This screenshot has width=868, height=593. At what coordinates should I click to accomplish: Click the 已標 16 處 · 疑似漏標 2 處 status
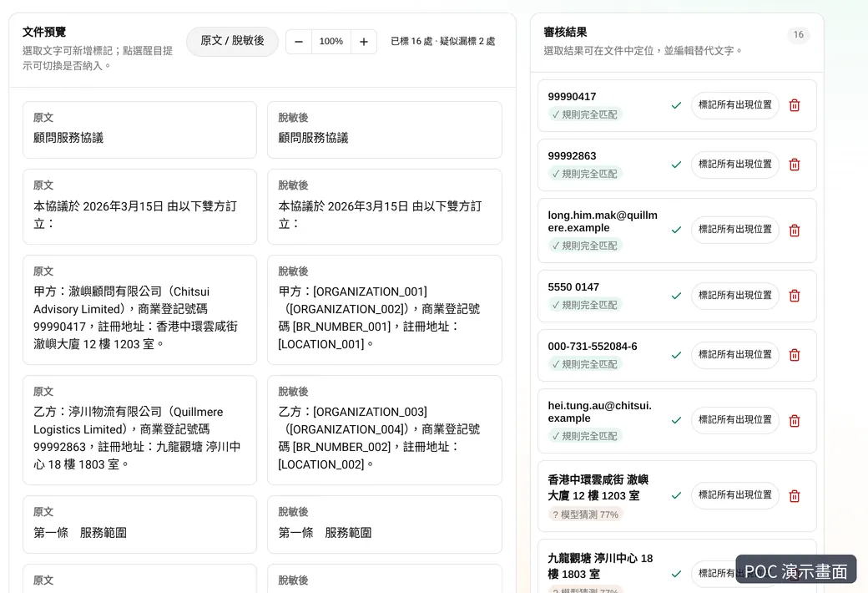(x=443, y=42)
